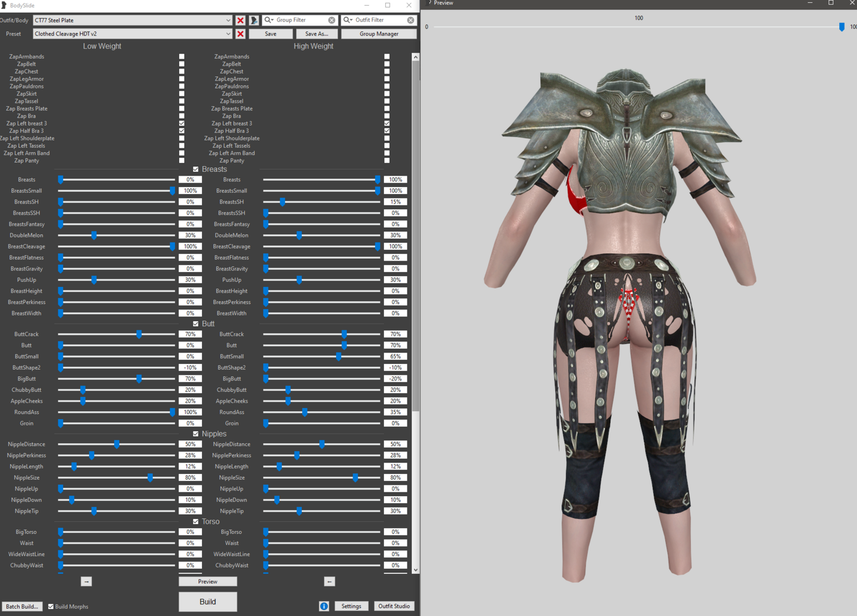The width and height of the screenshot is (857, 616).
Task: Click the Low Weight PushUp value field
Action: (190, 280)
